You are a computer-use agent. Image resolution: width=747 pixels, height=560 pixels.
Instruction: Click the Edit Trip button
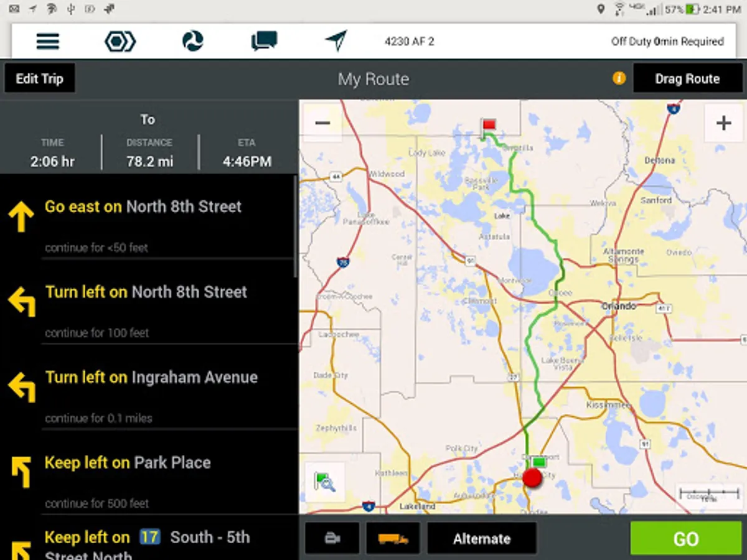tap(40, 78)
